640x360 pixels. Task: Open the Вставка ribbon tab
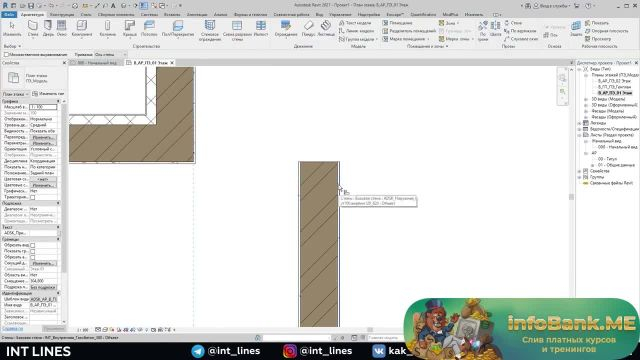click(172, 14)
